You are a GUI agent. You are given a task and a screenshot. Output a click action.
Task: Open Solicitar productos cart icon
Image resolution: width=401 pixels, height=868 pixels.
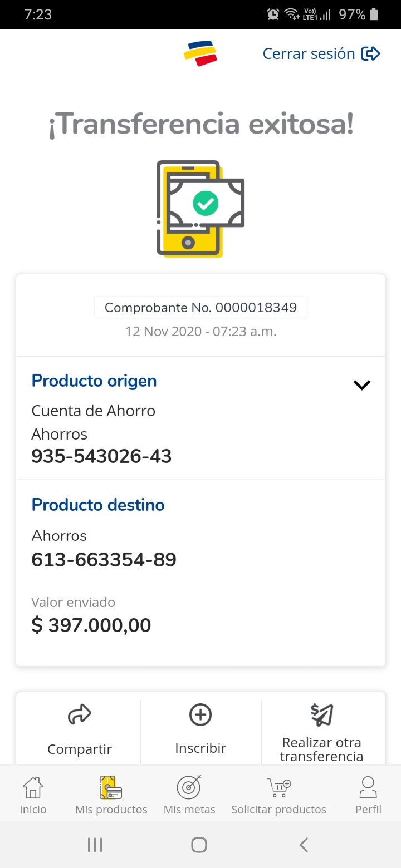(x=278, y=788)
